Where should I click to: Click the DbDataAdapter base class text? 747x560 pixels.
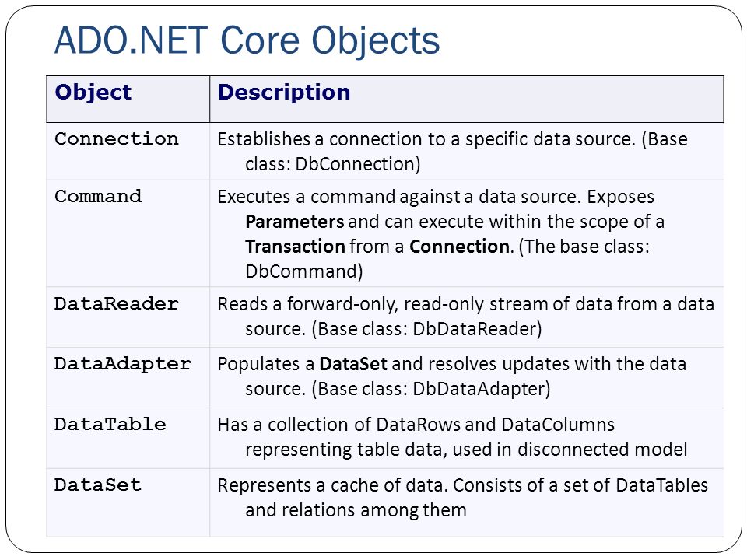(x=479, y=389)
